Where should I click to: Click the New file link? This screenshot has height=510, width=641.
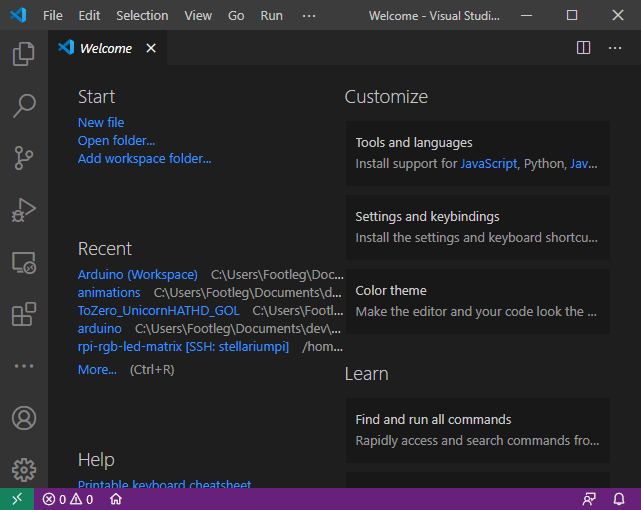(x=101, y=123)
